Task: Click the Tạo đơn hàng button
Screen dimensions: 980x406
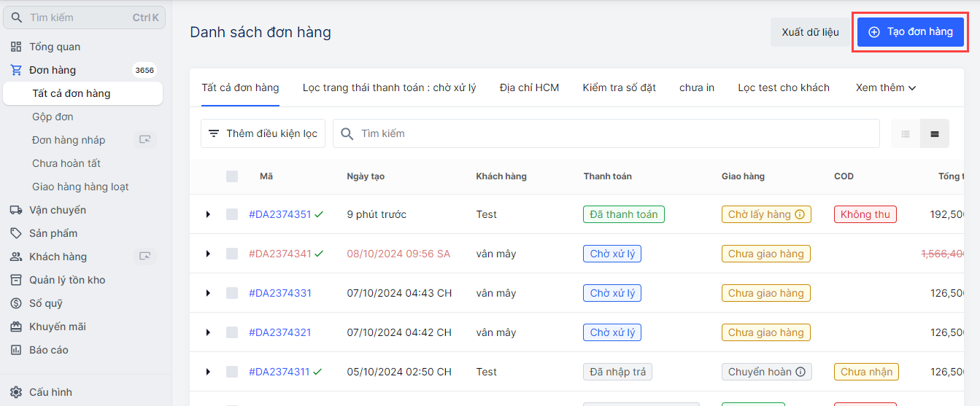Action: (x=911, y=32)
